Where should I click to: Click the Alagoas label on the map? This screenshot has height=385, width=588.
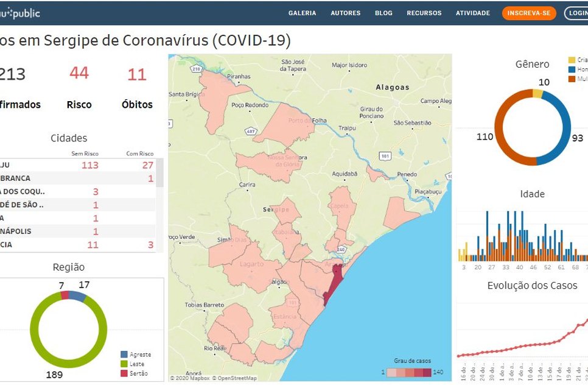393,88
